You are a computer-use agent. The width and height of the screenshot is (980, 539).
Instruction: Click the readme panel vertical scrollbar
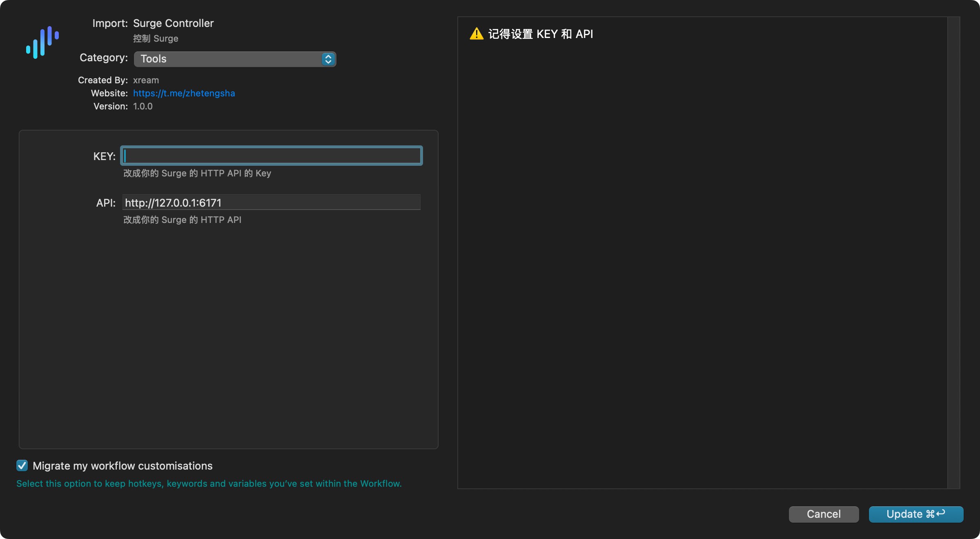pyautogui.click(x=953, y=252)
